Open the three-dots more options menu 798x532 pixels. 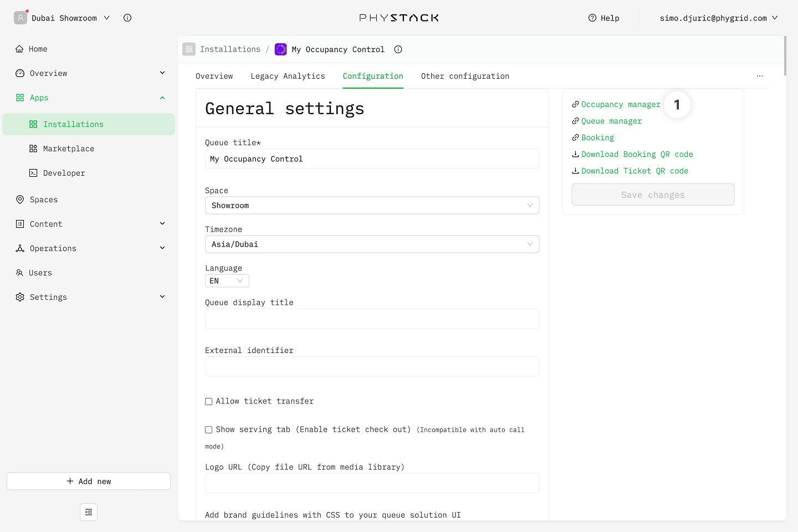759,76
